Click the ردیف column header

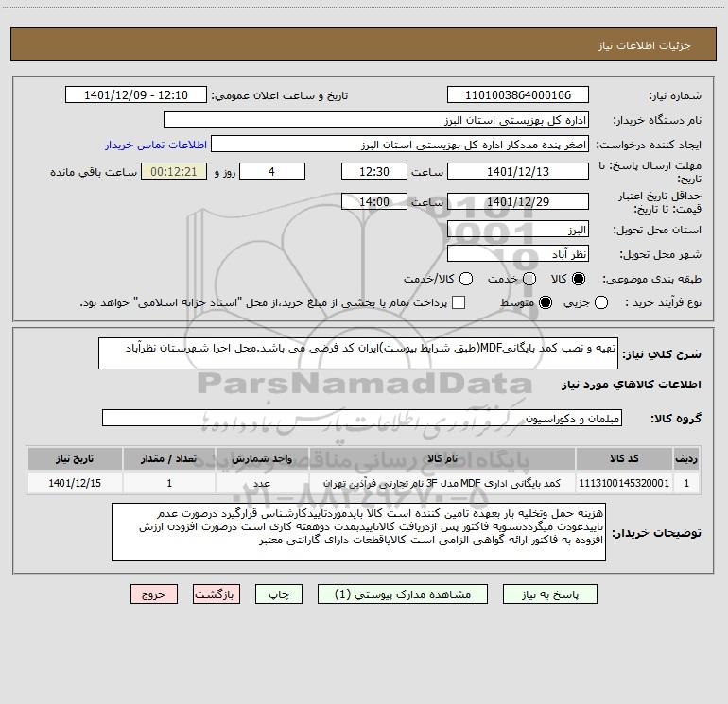[686, 458]
